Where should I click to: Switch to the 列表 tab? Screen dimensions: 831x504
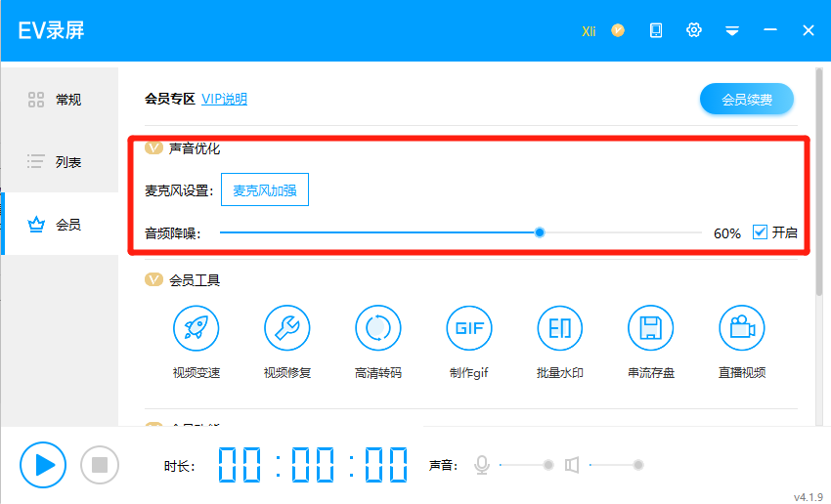pyautogui.click(x=59, y=162)
